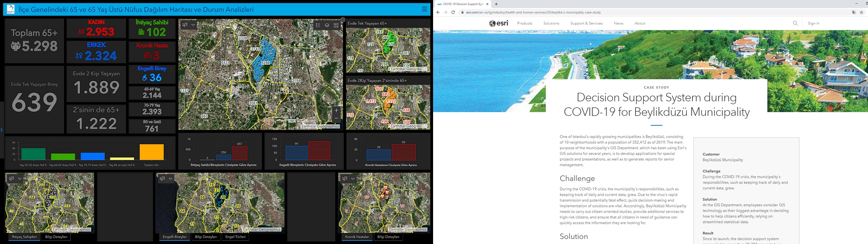The height and width of the screenshot is (244, 868).
Task: Click the 5298 neighborhood label on main map
Action: click(266, 63)
